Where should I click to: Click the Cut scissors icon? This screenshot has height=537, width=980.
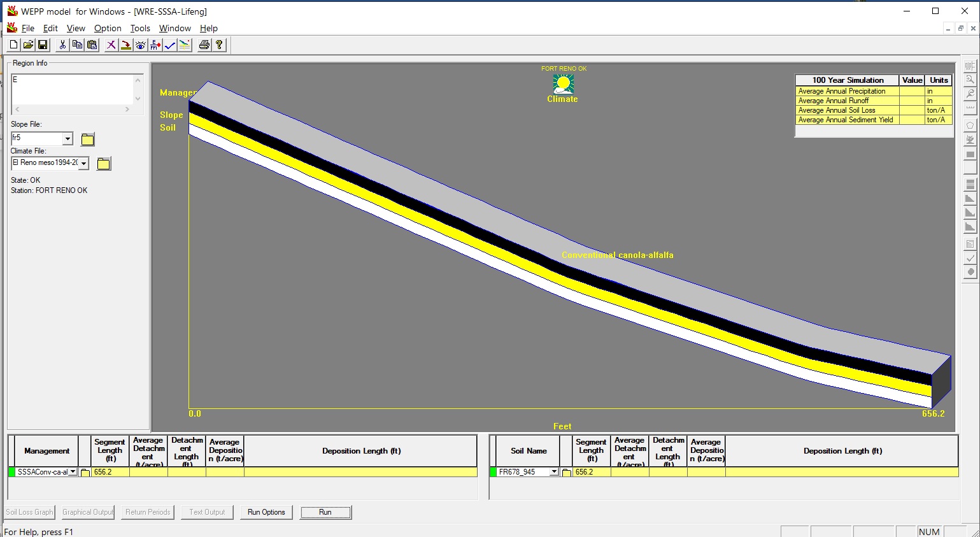(62, 45)
